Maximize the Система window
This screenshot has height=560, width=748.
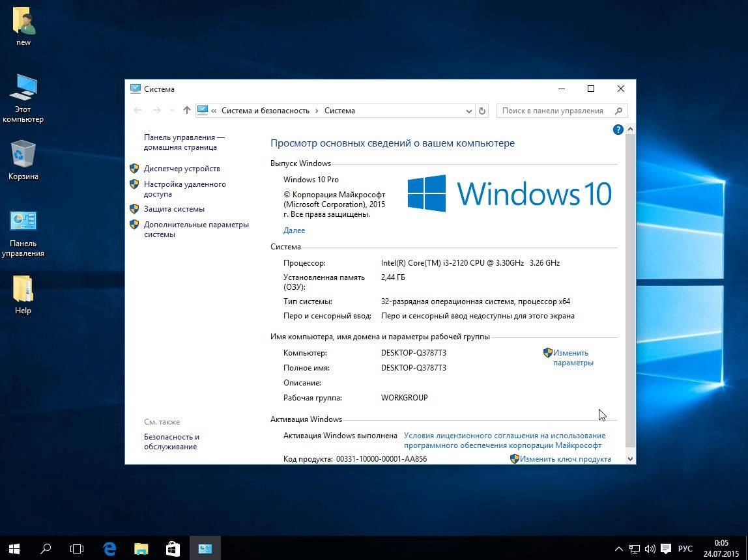coord(591,89)
